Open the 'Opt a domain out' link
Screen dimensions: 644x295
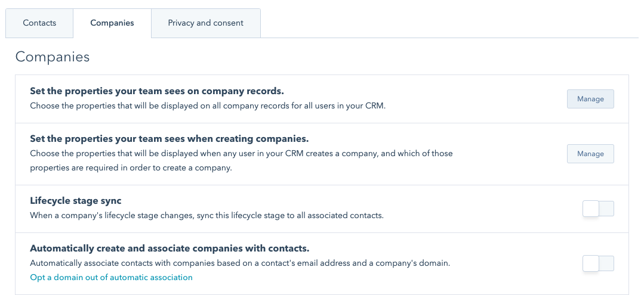point(111,277)
